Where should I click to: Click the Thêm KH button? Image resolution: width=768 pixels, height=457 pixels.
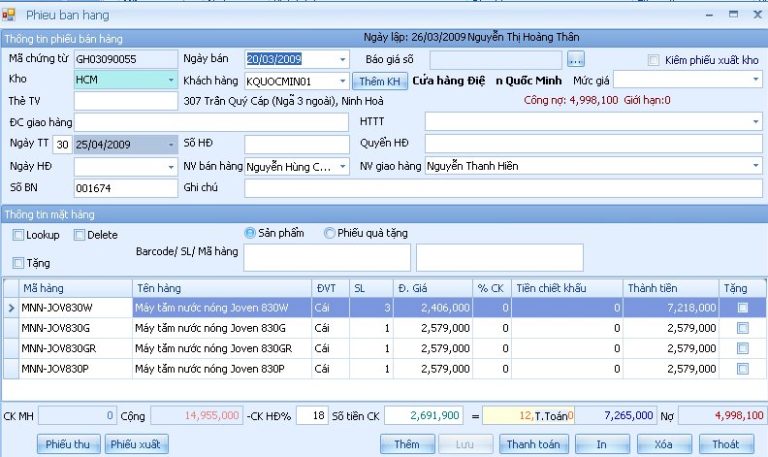point(380,81)
